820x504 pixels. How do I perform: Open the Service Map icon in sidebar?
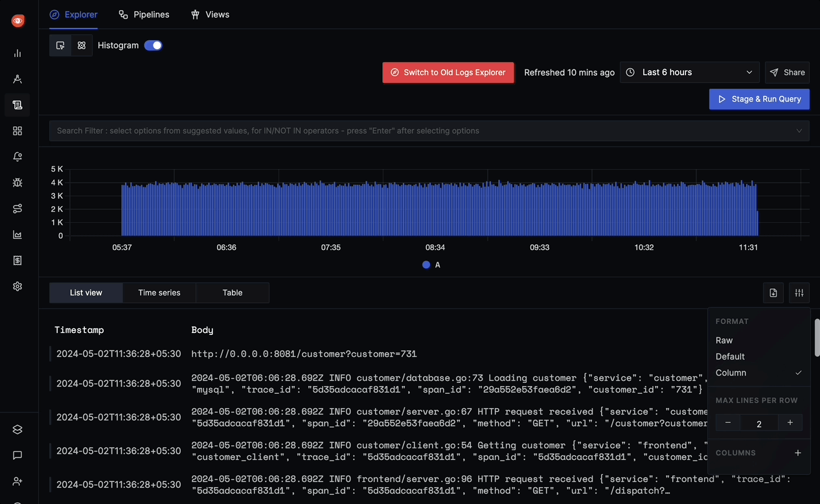click(17, 209)
